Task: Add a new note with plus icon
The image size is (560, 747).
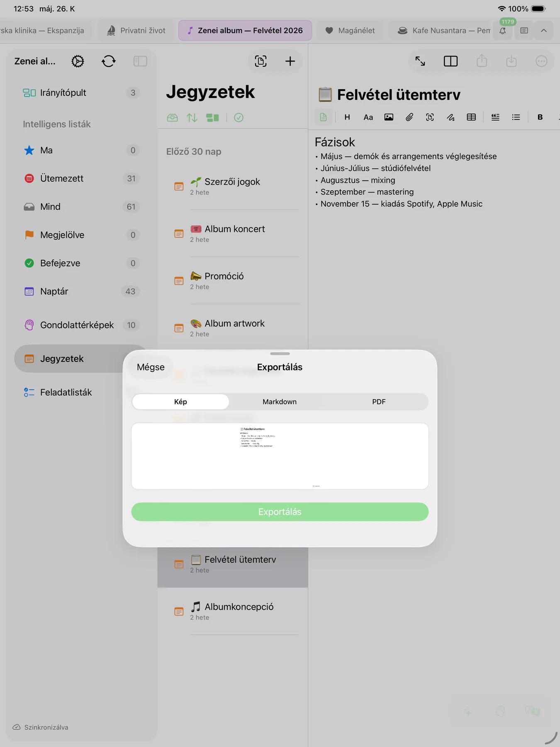Action: tap(290, 61)
